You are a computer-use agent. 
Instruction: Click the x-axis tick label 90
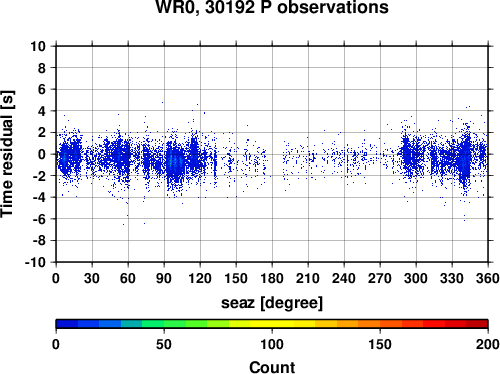pyautogui.click(x=164, y=278)
